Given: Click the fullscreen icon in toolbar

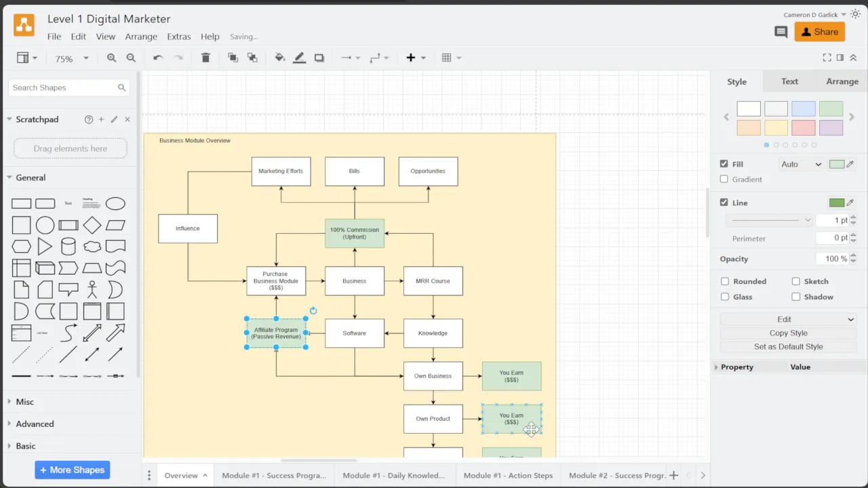Looking at the screenshot, I should click(x=827, y=58).
